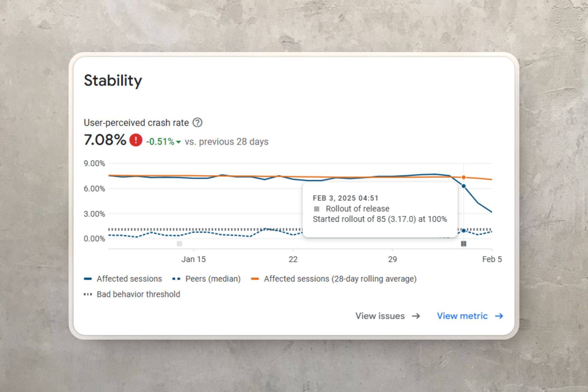
Task: Toggle the Bad behavior threshold legend entry
Action: [138, 294]
